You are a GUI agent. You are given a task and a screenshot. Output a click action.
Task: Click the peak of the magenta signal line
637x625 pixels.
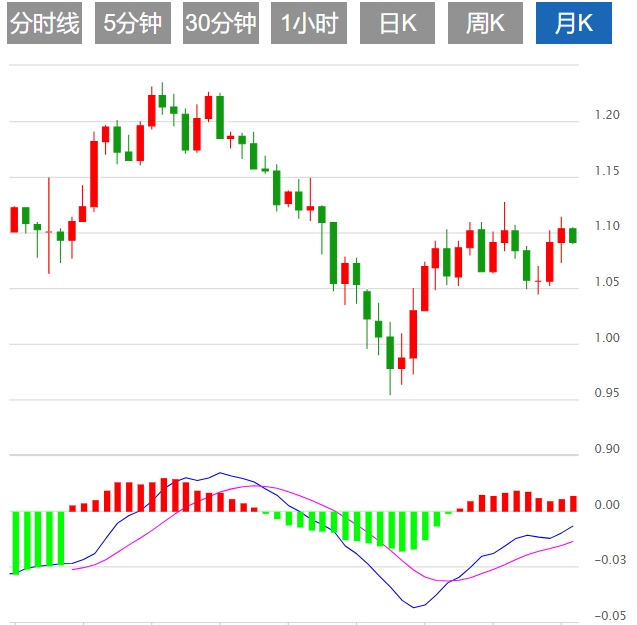point(250,487)
